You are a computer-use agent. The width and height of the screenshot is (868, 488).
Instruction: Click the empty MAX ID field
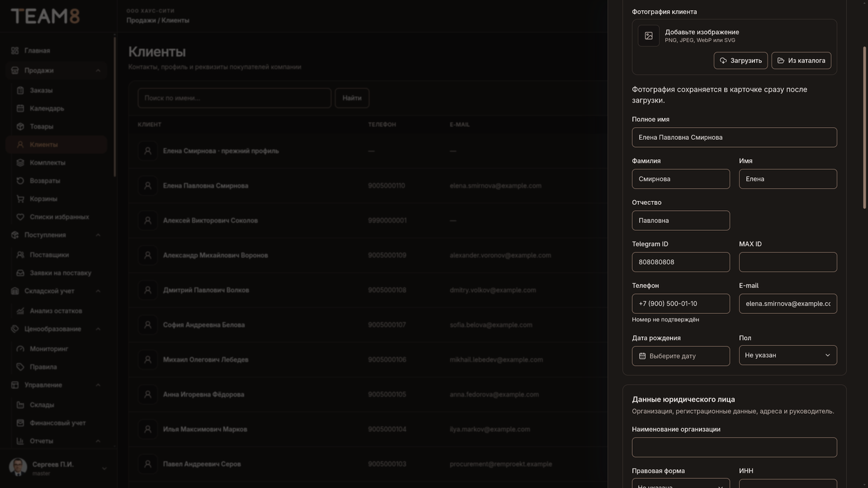coord(788,262)
